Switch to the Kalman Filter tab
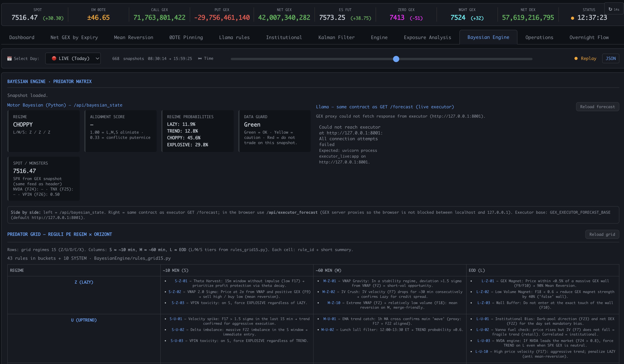The height and width of the screenshot is (364, 624). tap(336, 37)
